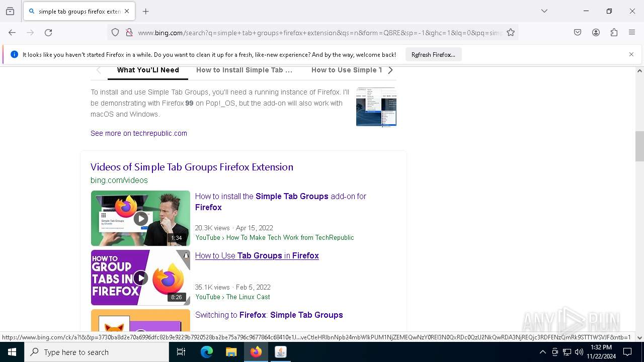This screenshot has width=644, height=362.
Task: Click YouTube › How To Make Tech Work source
Action: pos(275,237)
